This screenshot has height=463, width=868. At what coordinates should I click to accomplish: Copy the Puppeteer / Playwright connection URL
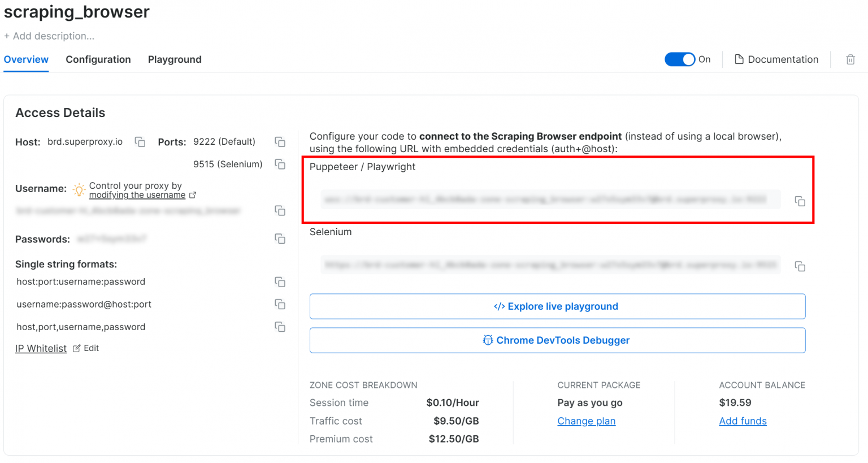[800, 201]
